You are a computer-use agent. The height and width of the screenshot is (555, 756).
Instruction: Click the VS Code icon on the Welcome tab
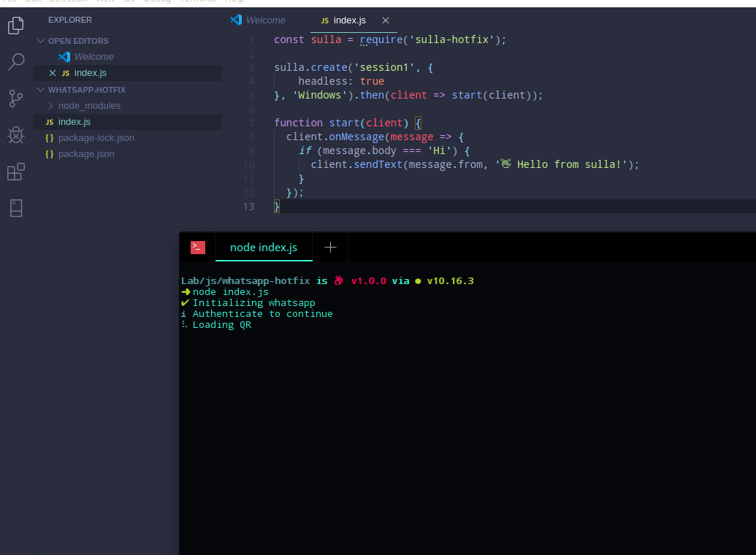click(236, 20)
